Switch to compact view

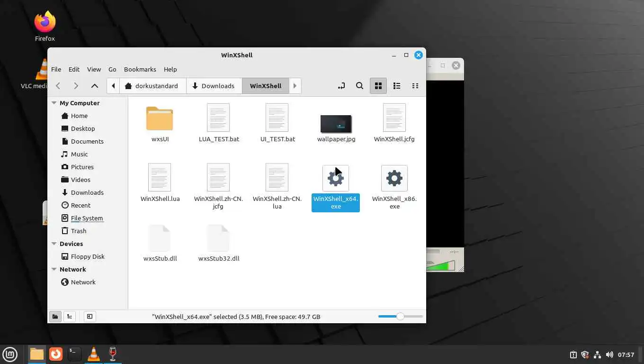(x=415, y=86)
